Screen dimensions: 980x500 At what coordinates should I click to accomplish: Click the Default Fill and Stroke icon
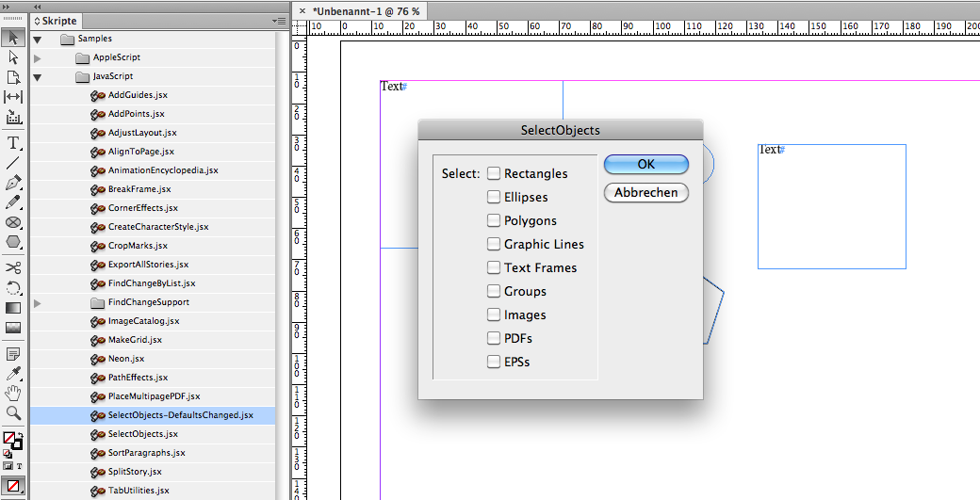[x=7, y=455]
